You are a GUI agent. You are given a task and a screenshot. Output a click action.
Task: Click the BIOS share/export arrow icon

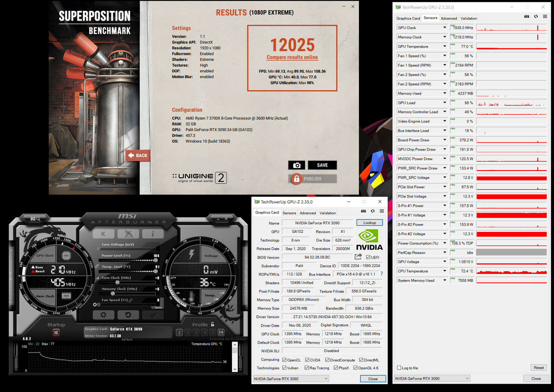[358, 257]
